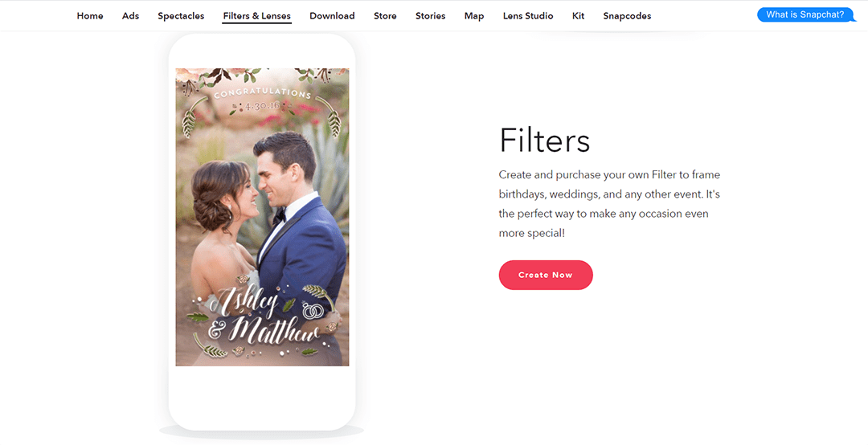Click the Filters heading text
Screen dimensions: 868x445
point(545,141)
